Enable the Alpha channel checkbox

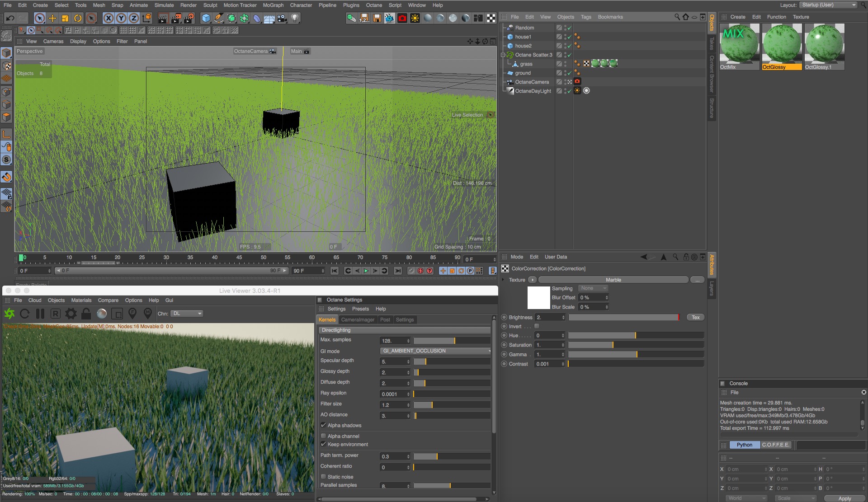tap(323, 436)
